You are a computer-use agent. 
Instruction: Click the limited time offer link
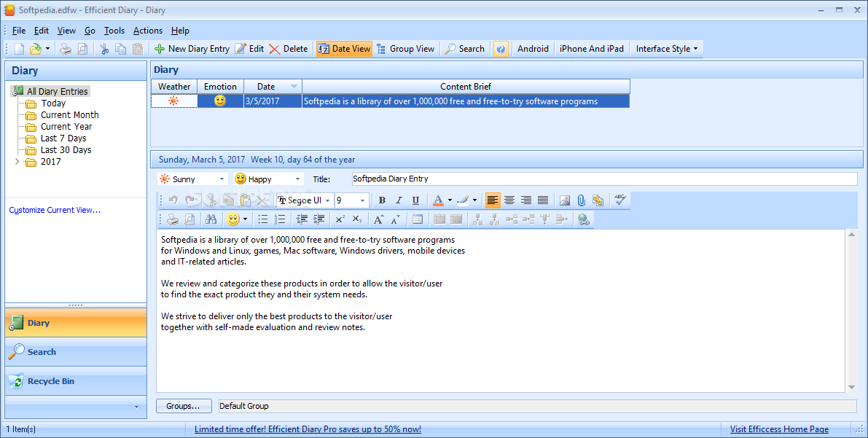click(x=308, y=429)
